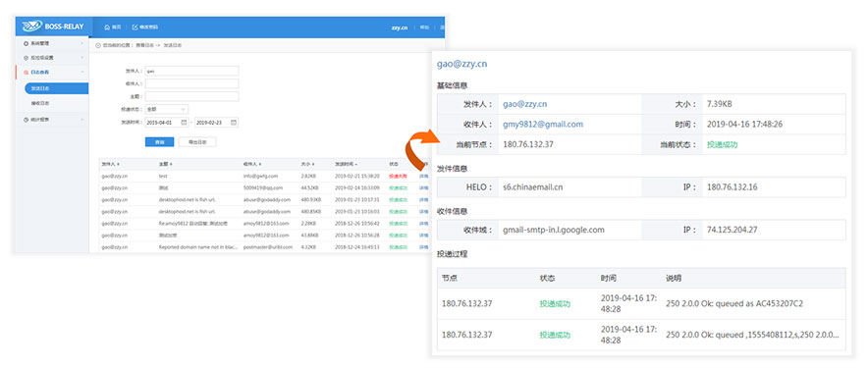868x368 pixels.
Task: Click the export log button
Action: click(x=197, y=142)
